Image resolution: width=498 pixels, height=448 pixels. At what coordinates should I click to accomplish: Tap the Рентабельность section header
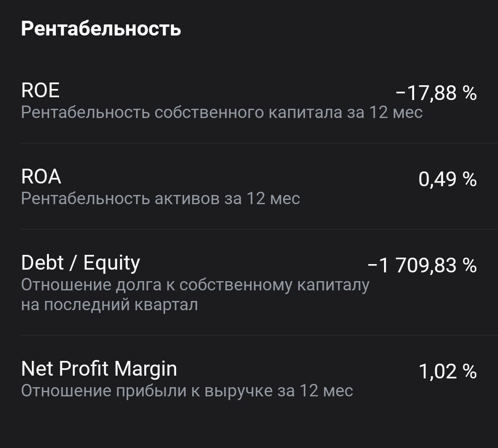[101, 29]
